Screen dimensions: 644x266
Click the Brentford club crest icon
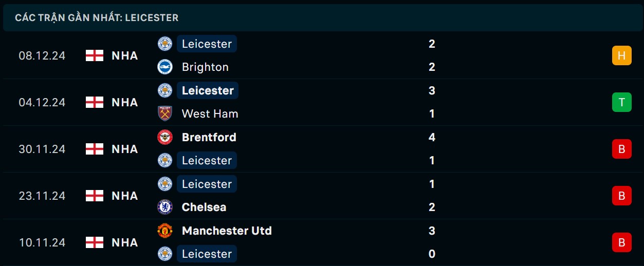[165, 137]
